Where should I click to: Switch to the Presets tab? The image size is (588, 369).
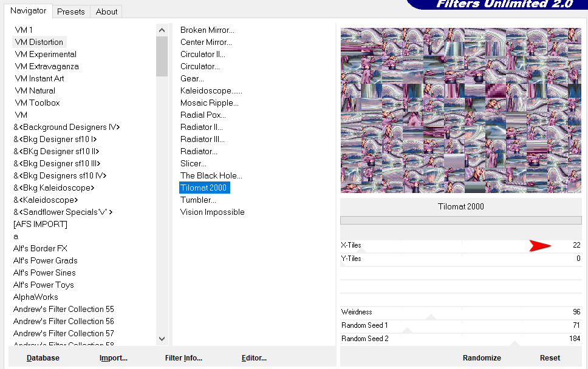click(71, 12)
